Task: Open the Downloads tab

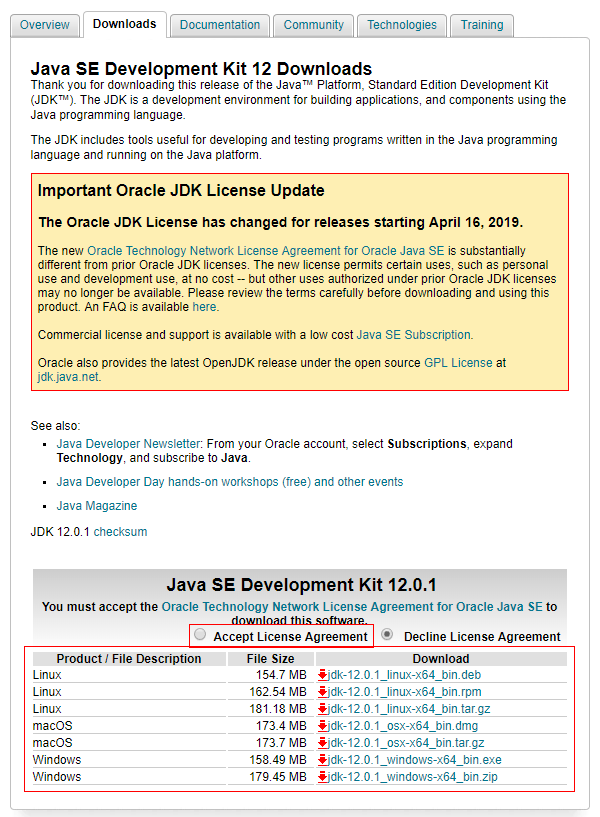Action: click(x=124, y=24)
